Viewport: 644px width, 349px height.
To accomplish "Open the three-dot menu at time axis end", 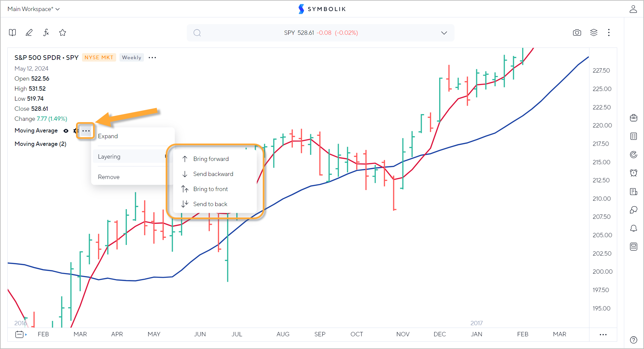I will 603,335.
